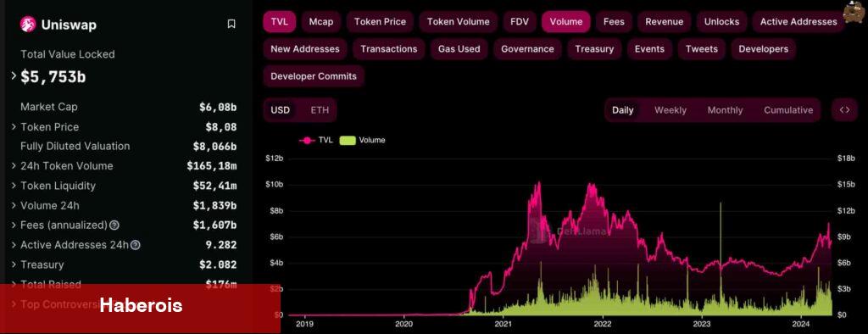This screenshot has width=868, height=334.
Task: Click the avatar icon in top-right corner
Action: 855,12
